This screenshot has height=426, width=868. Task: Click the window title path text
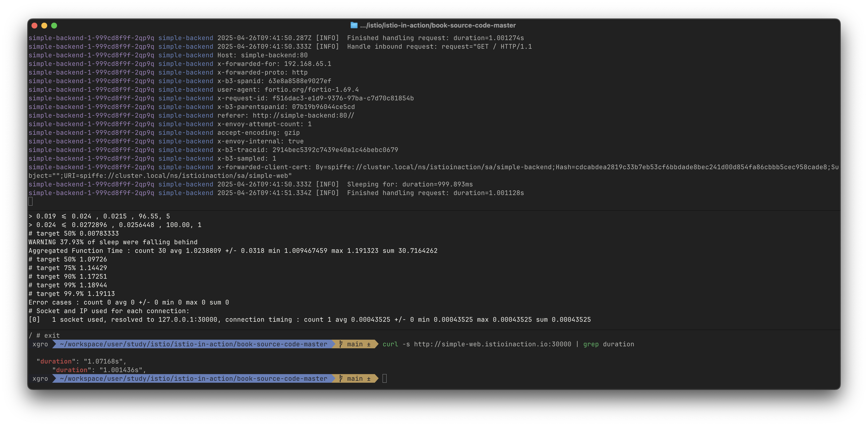[x=438, y=25]
